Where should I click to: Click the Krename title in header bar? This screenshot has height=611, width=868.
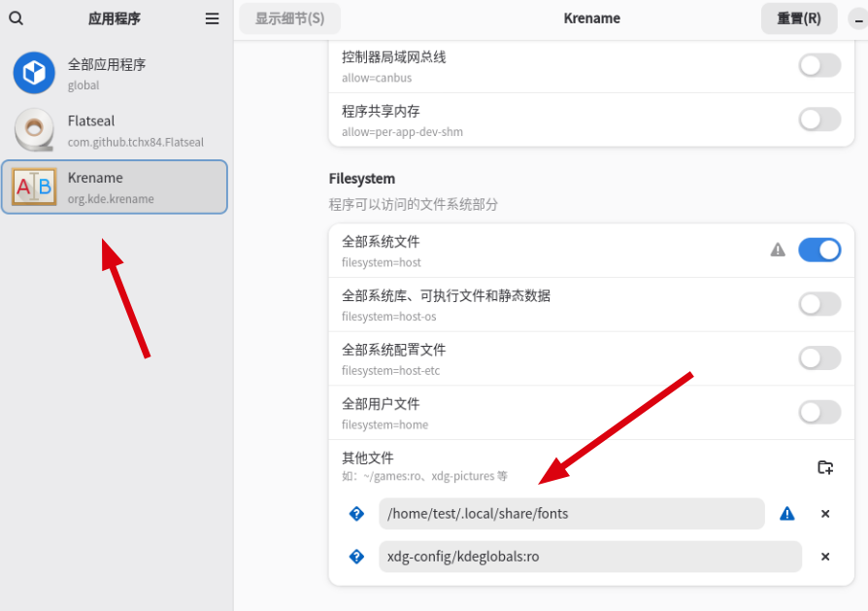point(591,18)
